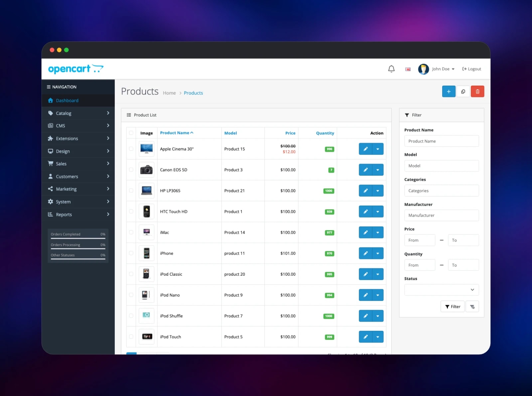Open Dashboard in the navigation
The height and width of the screenshot is (396, 532).
[x=78, y=100]
